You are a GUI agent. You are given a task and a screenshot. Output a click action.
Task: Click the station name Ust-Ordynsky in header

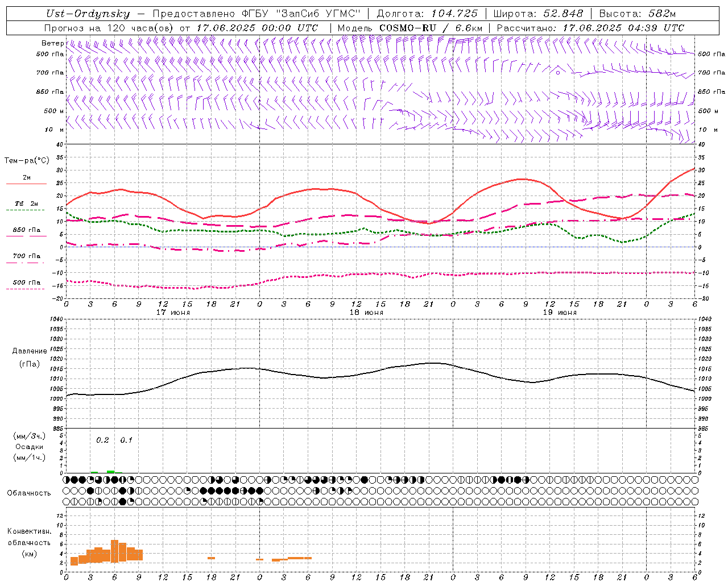[88, 14]
